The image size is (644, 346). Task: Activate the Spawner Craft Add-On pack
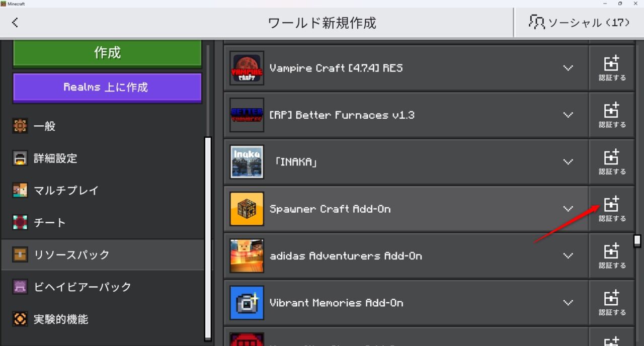click(612, 209)
